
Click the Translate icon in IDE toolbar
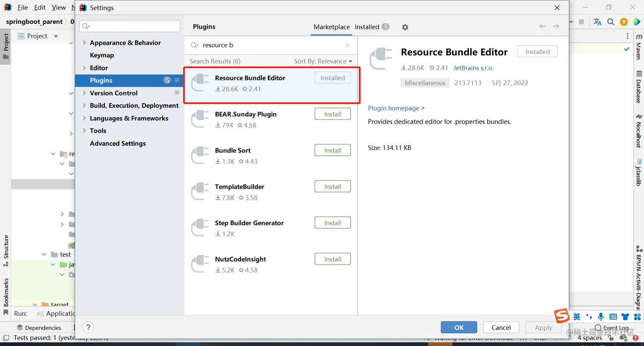598,22
